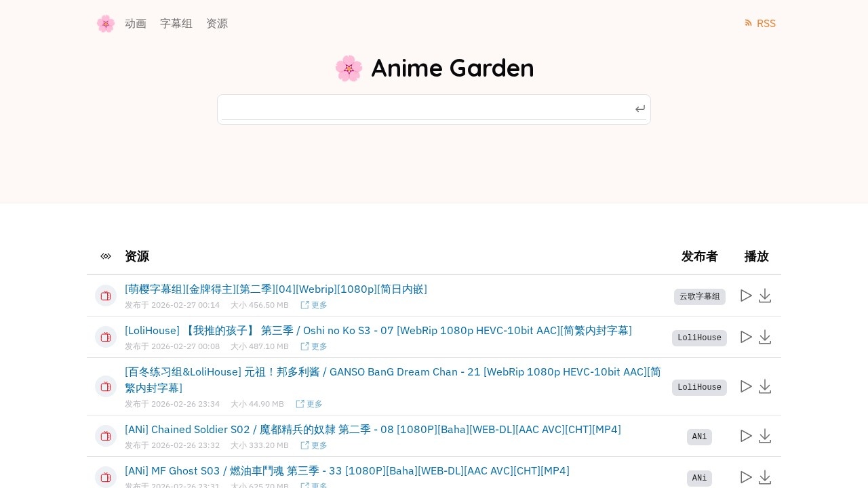Select the 云歌字幕组 publisher tag

pos(699,296)
